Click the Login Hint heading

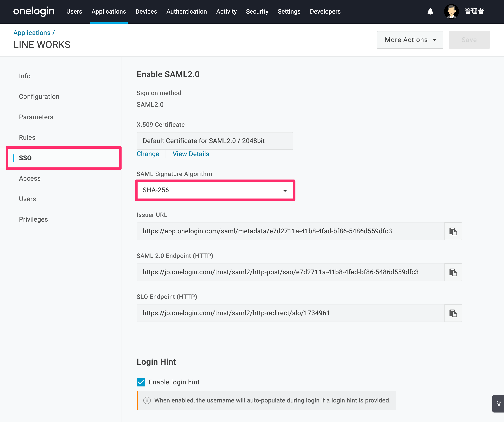click(156, 362)
